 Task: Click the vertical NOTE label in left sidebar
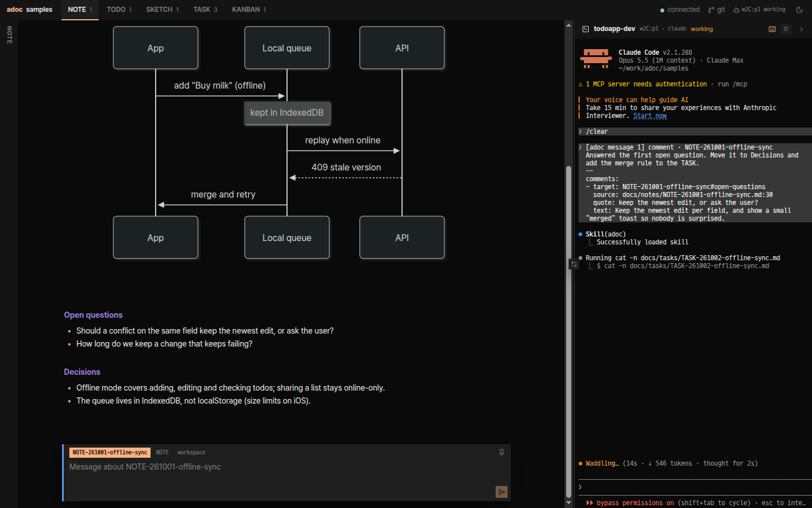[x=9, y=35]
